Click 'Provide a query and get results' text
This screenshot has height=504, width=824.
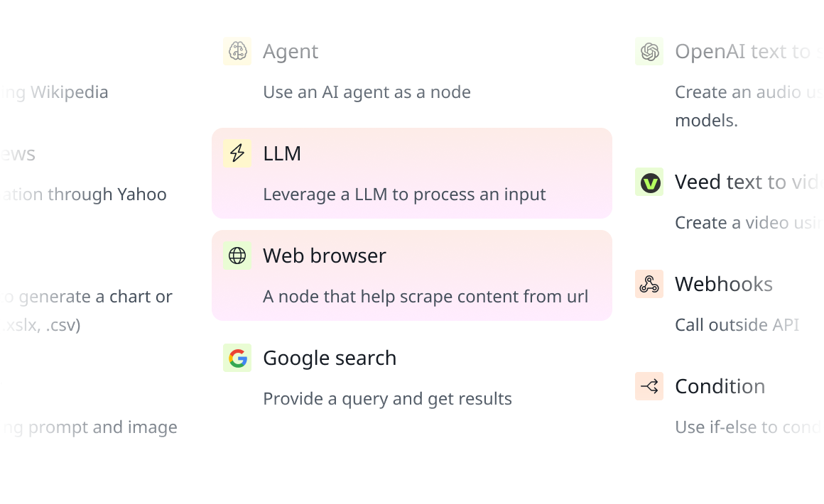tap(387, 399)
